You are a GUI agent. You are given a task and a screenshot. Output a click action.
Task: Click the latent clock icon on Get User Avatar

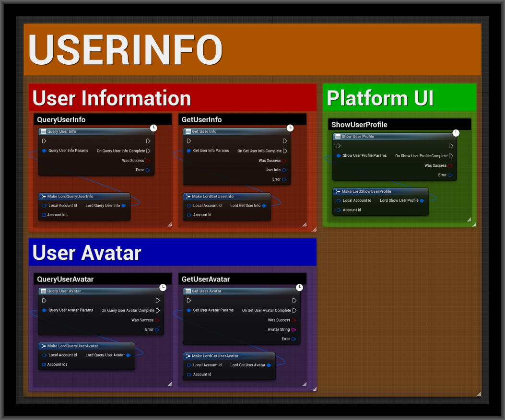tap(300, 287)
